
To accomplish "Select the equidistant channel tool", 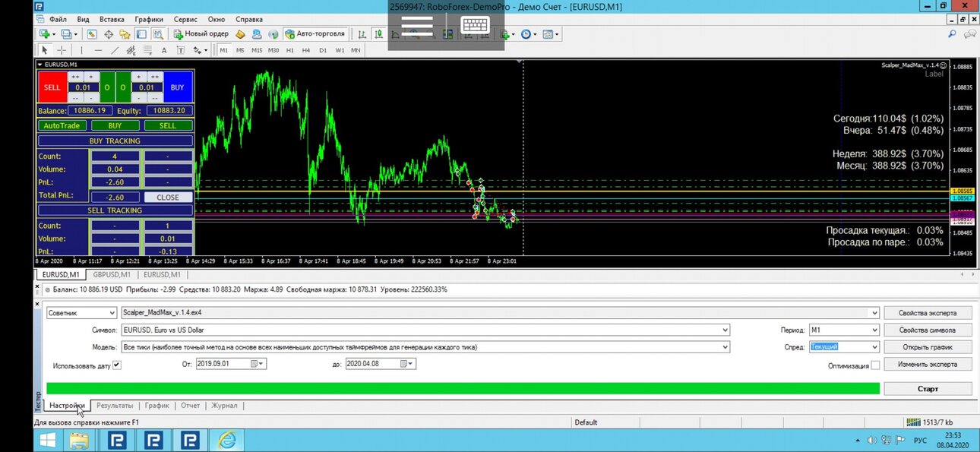I will pyautogui.click(x=131, y=50).
